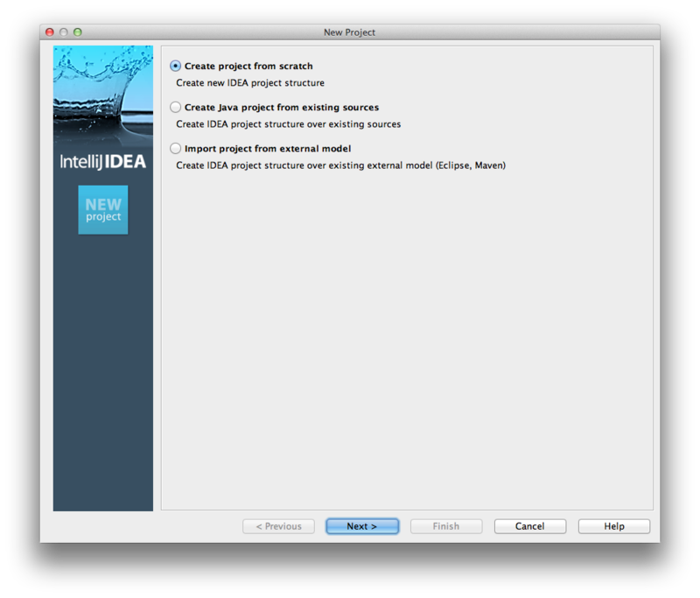Click 'Create new IDEA project structure' description
Screen dimensions: 700x598
pos(250,83)
